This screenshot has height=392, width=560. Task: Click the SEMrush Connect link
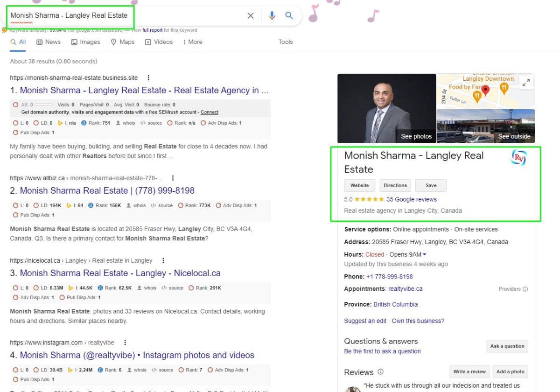[210, 112]
